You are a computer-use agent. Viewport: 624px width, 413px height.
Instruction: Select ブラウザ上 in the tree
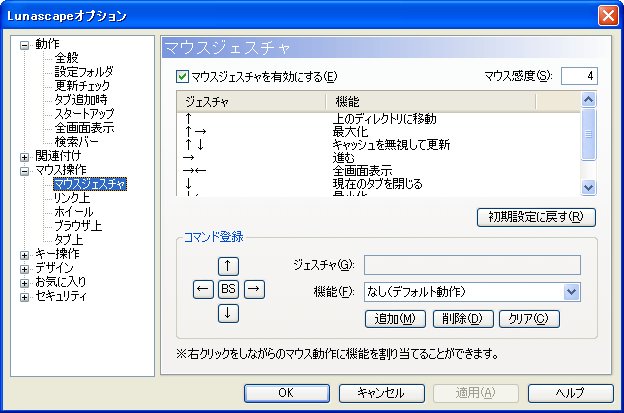78,226
